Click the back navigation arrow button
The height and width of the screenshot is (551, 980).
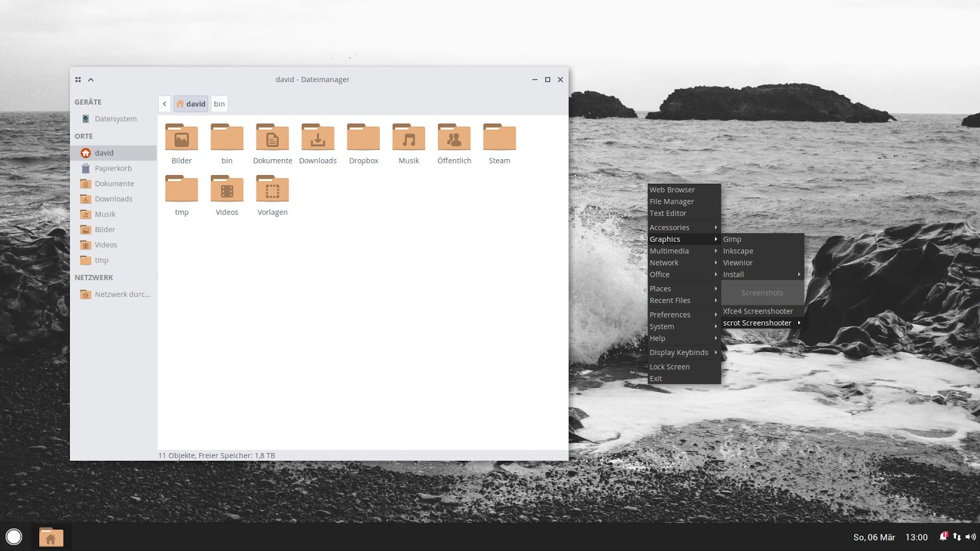pyautogui.click(x=164, y=104)
